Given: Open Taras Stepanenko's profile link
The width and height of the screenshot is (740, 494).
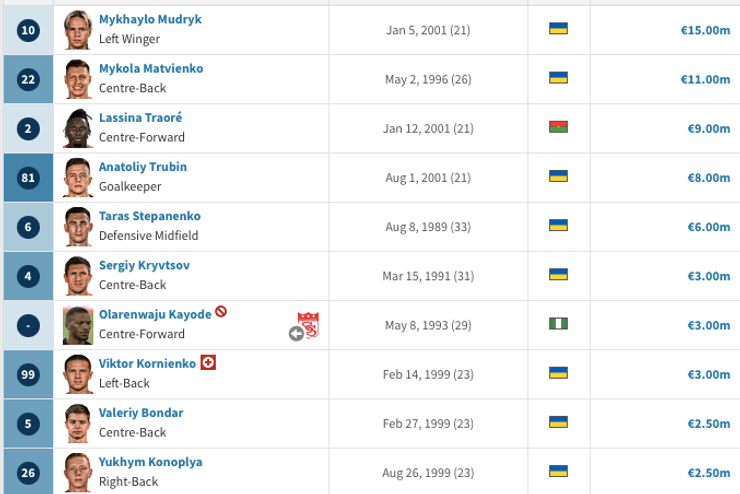Looking at the screenshot, I should click(x=148, y=216).
